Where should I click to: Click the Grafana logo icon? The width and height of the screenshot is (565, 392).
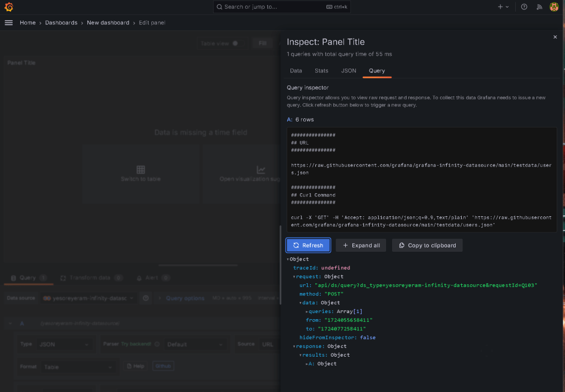9,7
